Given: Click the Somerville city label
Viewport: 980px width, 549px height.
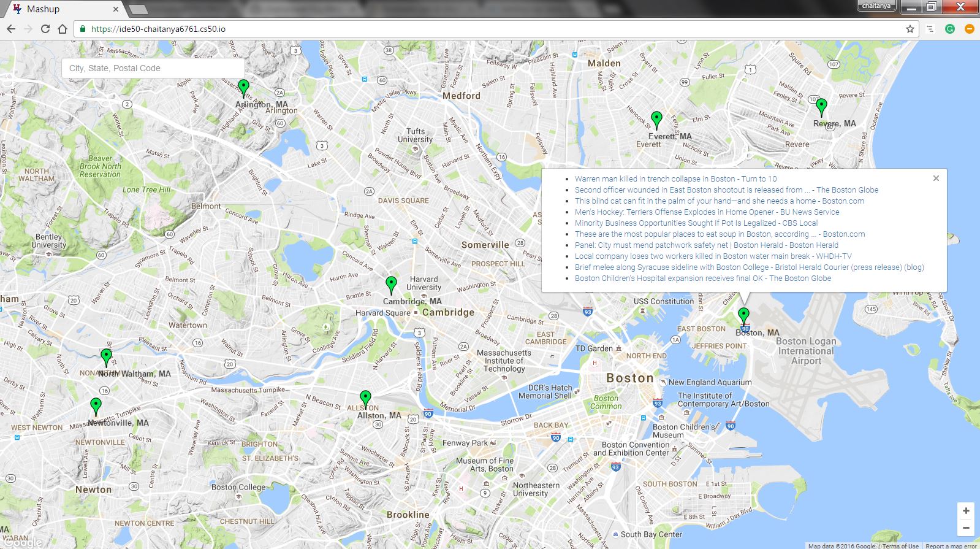Looking at the screenshot, I should point(485,245).
